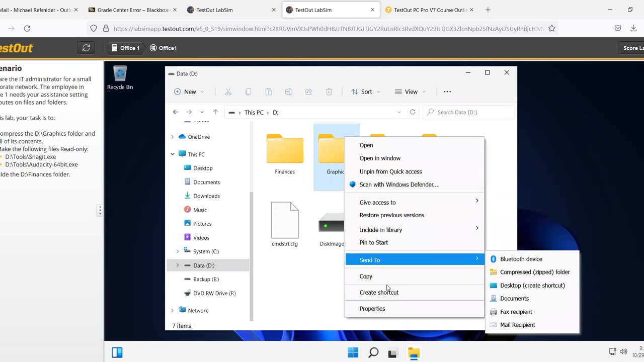
Task: Go up one folder level arrow
Action: point(215,112)
